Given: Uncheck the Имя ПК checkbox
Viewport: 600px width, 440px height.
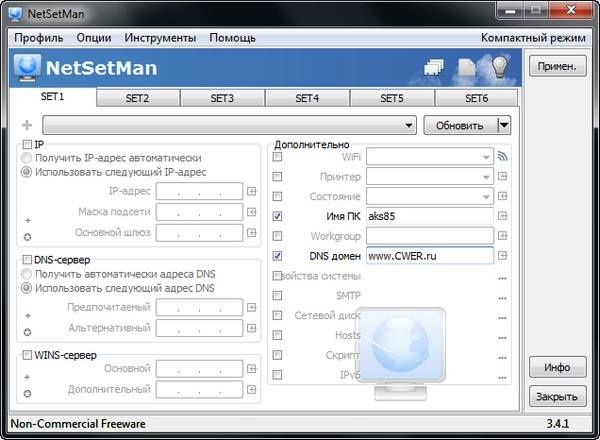Looking at the screenshot, I should [x=277, y=215].
